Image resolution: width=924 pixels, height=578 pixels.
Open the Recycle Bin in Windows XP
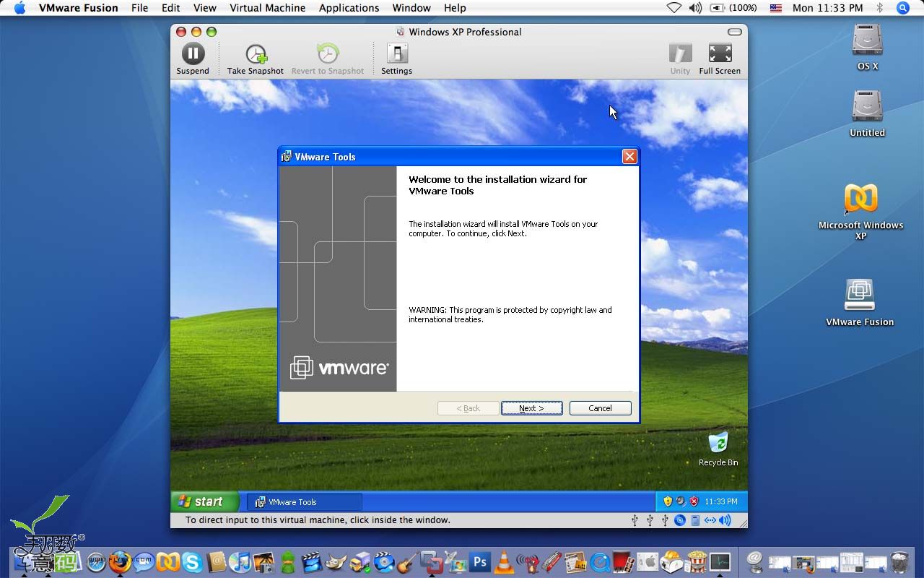718,449
